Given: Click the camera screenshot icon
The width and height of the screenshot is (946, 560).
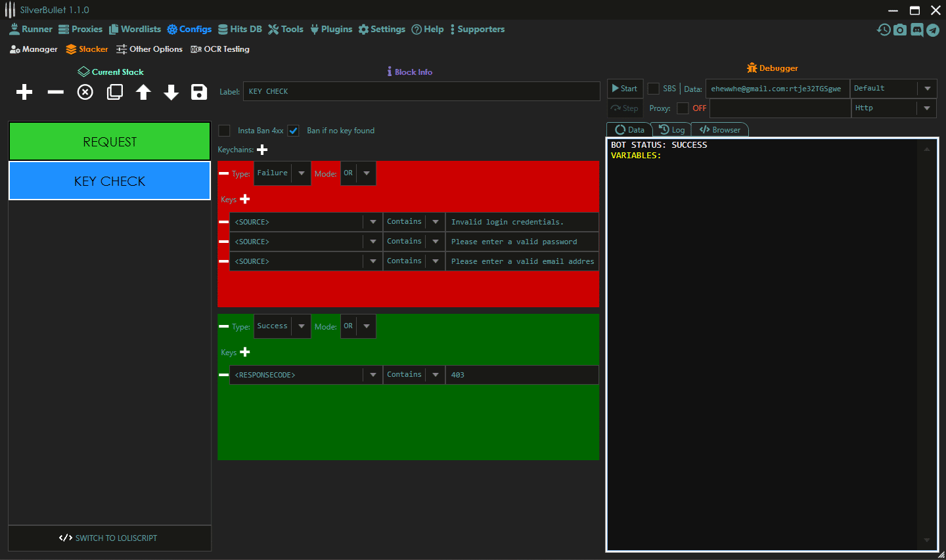Looking at the screenshot, I should point(900,30).
